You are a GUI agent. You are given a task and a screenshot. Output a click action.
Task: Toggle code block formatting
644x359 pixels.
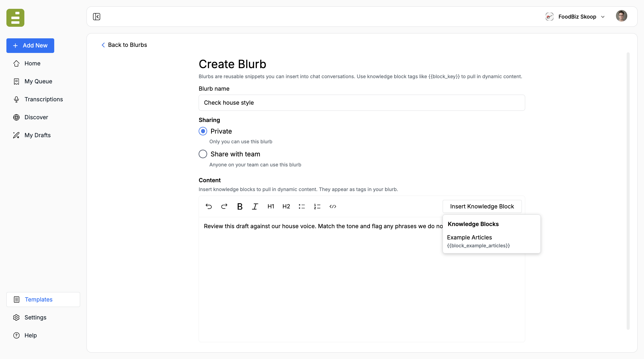click(333, 206)
